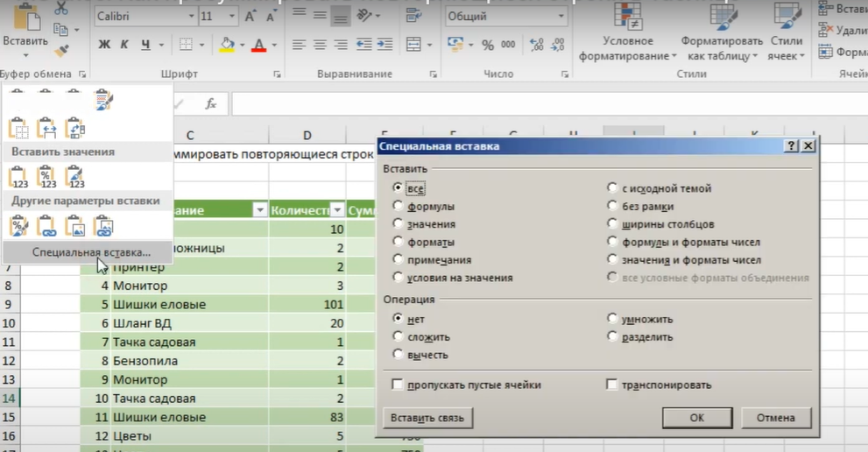The image size is (868, 452).
Task: Choose 'Специальная вставка...' menu entry
Action: 91,252
